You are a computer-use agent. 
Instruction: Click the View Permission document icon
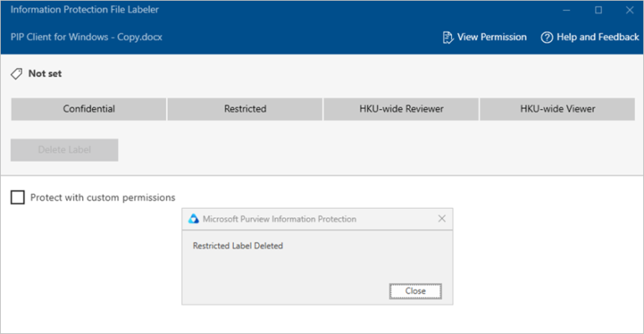448,38
